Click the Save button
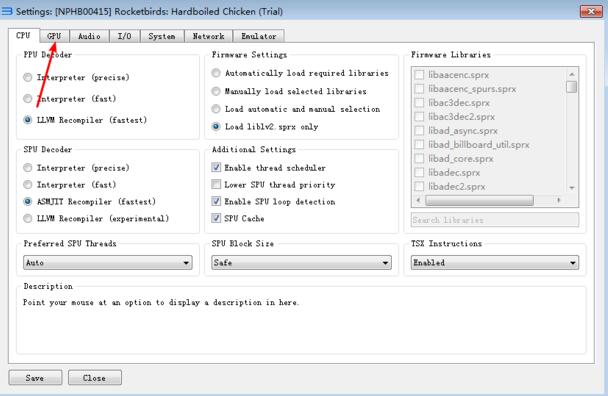Viewport: 608px width, 396px height. pyautogui.click(x=35, y=378)
